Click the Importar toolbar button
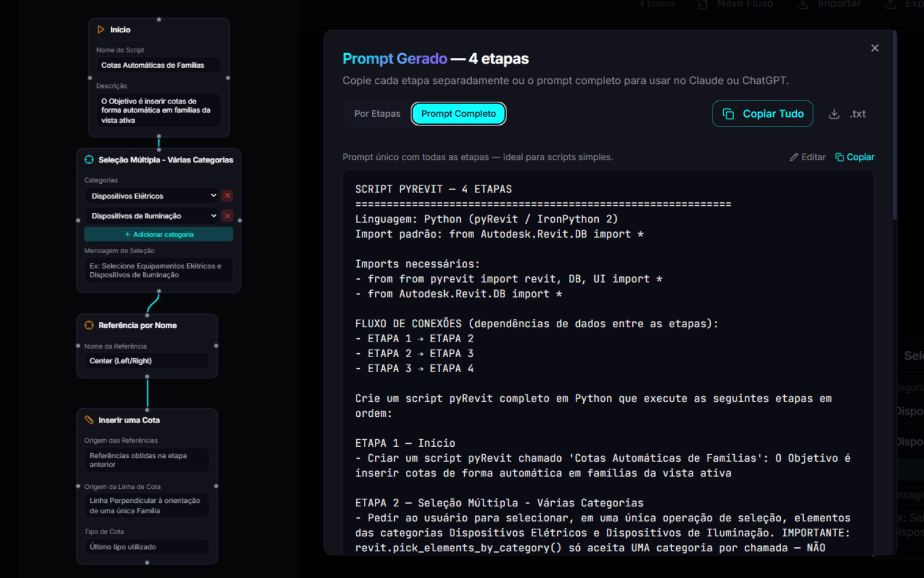 [829, 4]
